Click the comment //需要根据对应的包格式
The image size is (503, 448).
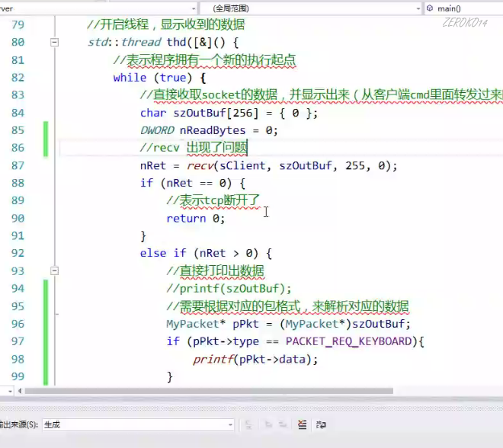pyautogui.click(x=287, y=306)
